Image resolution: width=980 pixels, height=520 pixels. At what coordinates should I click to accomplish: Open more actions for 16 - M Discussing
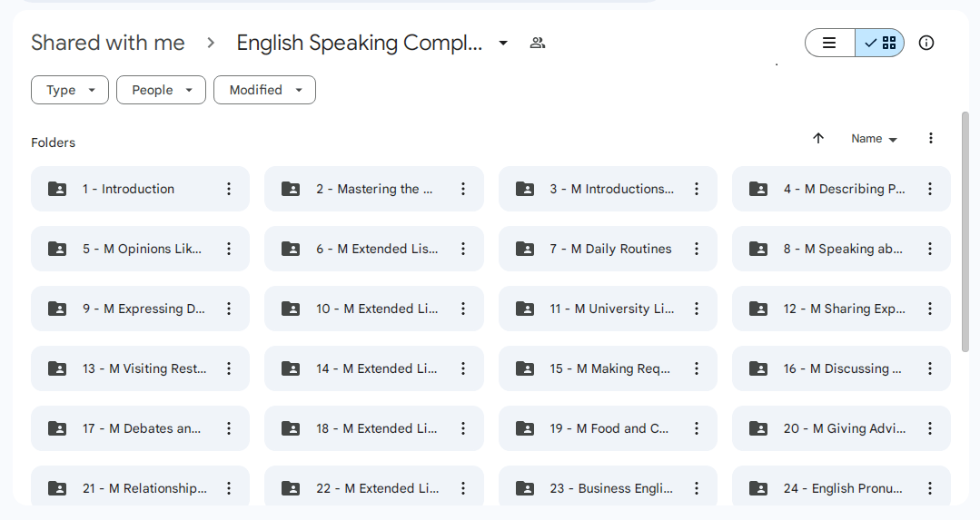pos(930,368)
